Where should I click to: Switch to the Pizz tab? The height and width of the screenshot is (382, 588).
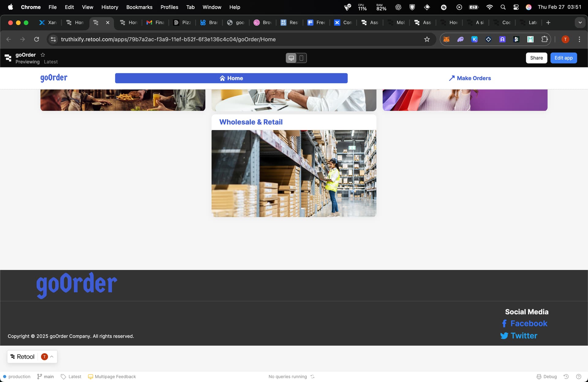point(182,22)
